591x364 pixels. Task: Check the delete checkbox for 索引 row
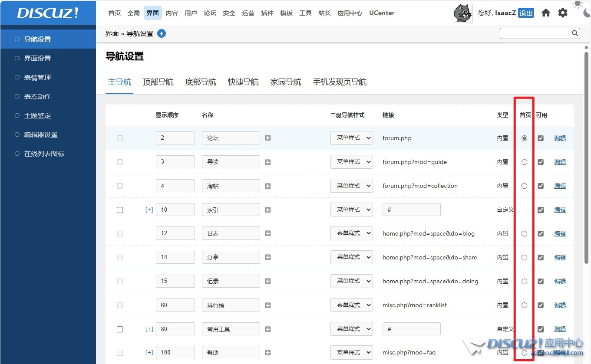[x=120, y=210]
